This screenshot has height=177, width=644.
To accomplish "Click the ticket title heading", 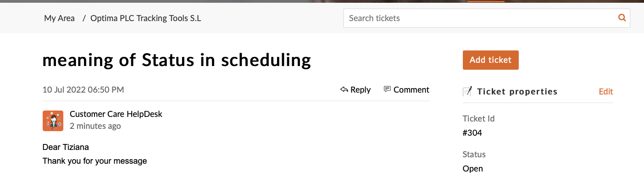I will coord(177,60).
